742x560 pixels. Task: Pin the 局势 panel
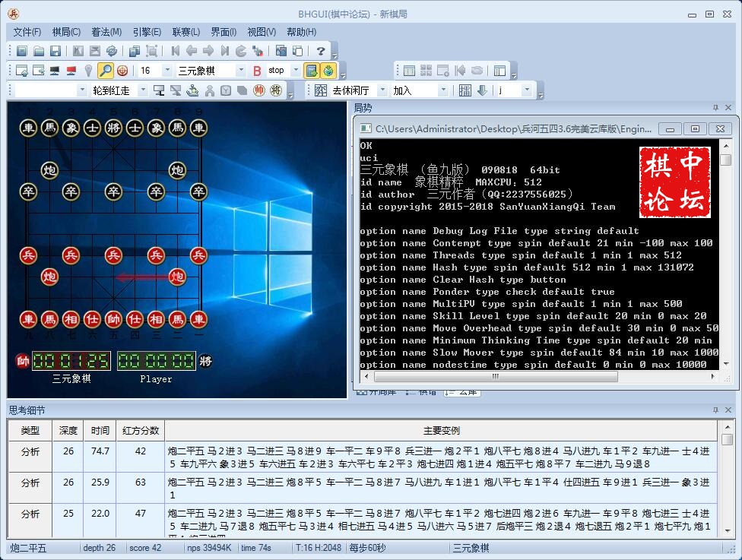coord(715,108)
